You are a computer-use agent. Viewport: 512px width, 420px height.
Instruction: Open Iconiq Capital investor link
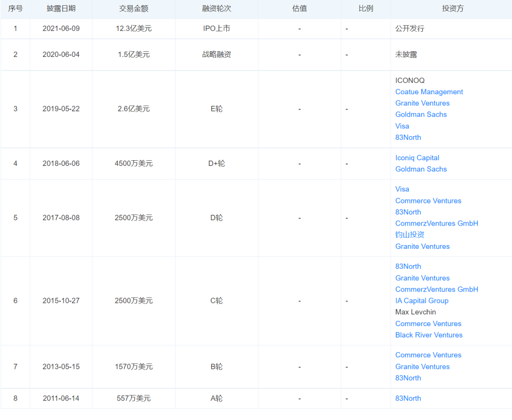tap(417, 158)
